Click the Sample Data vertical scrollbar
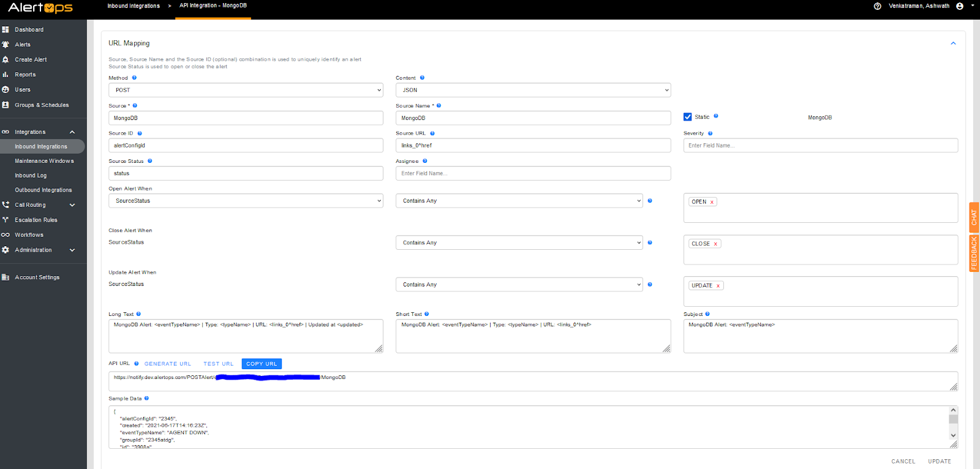Image resolution: width=980 pixels, height=469 pixels. click(953, 422)
